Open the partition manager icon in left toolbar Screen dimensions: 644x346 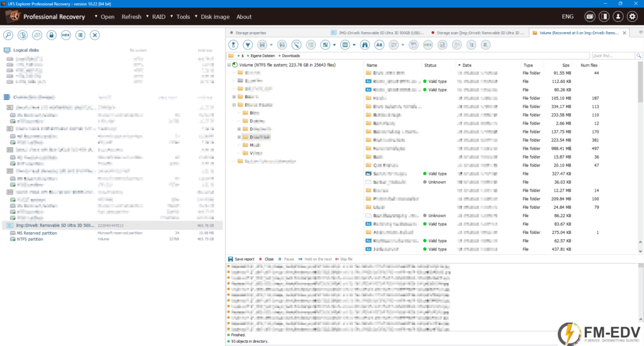point(23,35)
